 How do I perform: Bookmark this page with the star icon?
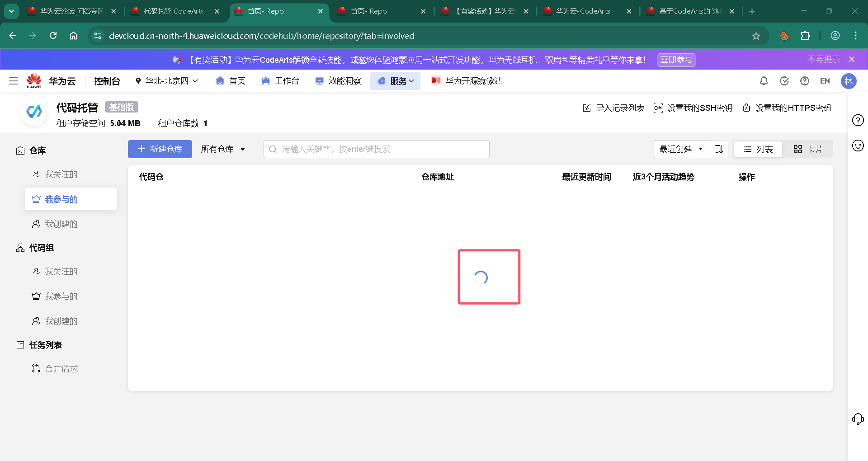pyautogui.click(x=756, y=36)
